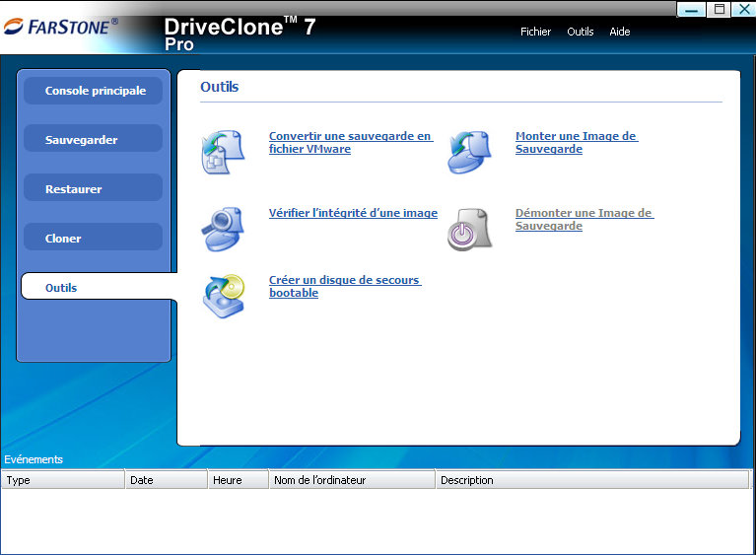Image resolution: width=756 pixels, height=555 pixels.
Task: Sort events by Date column
Action: click(167, 480)
